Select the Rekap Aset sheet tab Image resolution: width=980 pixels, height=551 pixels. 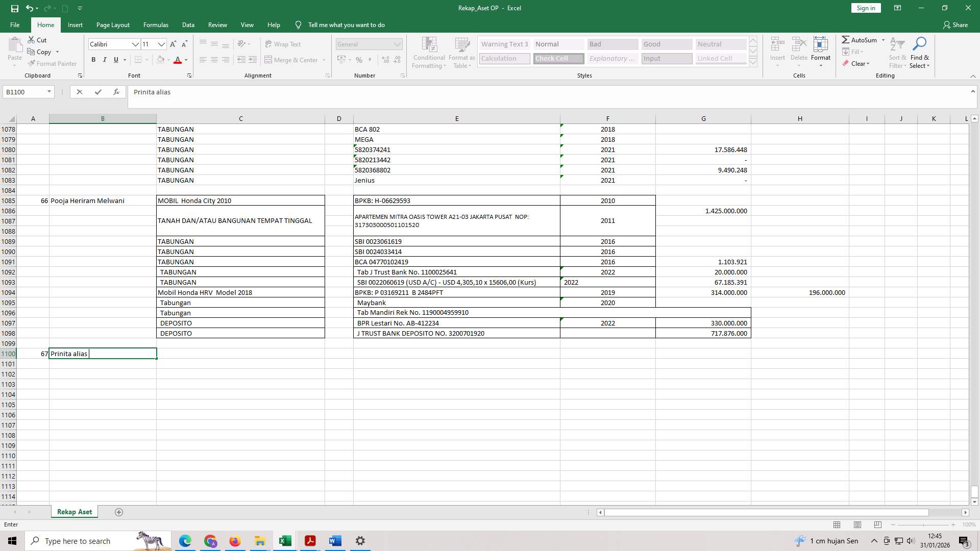[74, 511]
